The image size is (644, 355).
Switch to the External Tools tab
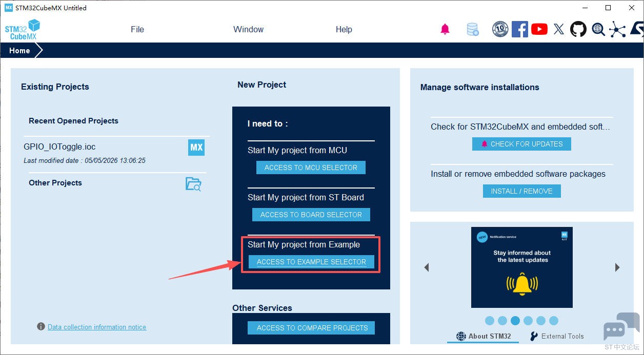[556, 336]
